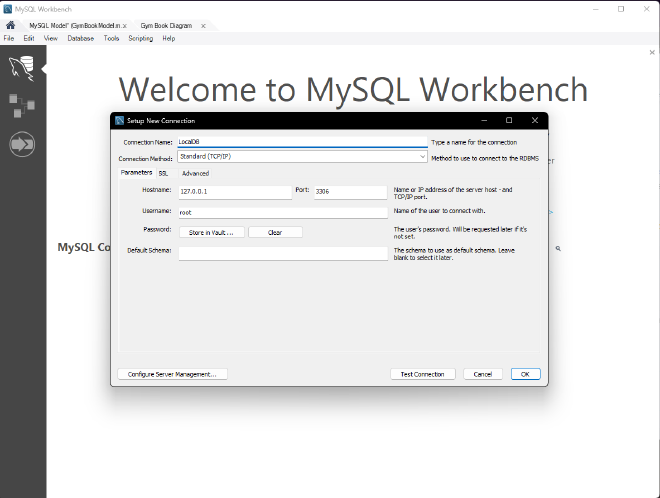Click the search magnifier icon behind the dialog
Screen dimensions: 660x498
pyautogui.click(x=558, y=249)
